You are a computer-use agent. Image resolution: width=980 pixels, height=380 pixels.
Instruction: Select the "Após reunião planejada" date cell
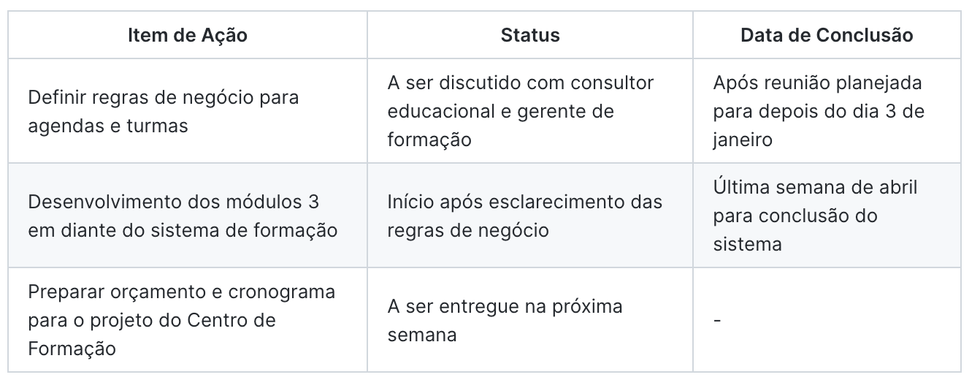point(818,83)
